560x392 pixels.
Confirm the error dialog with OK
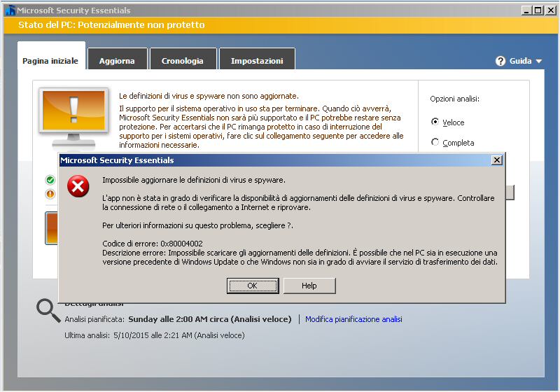(253, 286)
